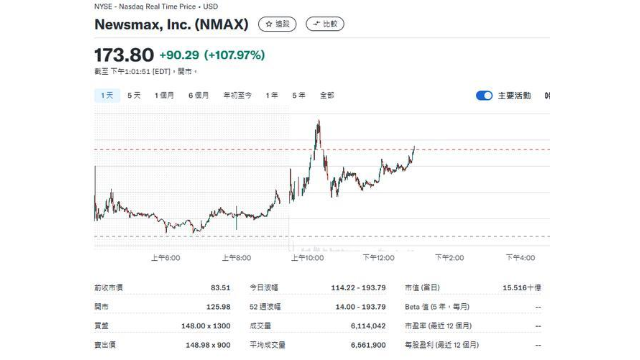Select the 1天 range tab
640x360 pixels.
[x=107, y=96]
